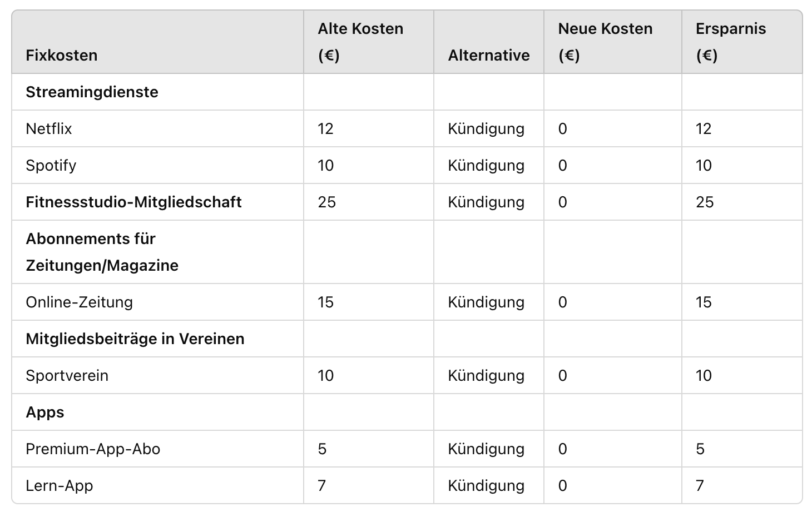
Task: Select the Kündigung cell in Lern-App row
Action: click(486, 485)
